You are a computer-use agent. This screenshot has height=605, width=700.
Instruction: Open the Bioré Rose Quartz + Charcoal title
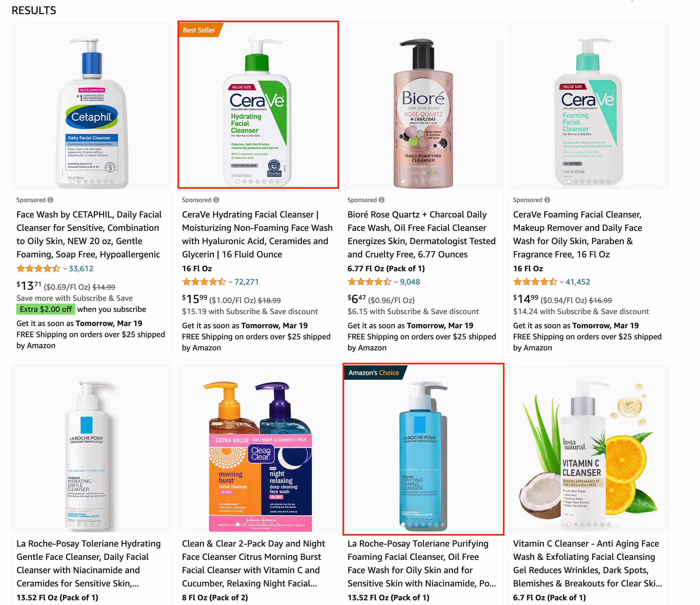tap(421, 234)
